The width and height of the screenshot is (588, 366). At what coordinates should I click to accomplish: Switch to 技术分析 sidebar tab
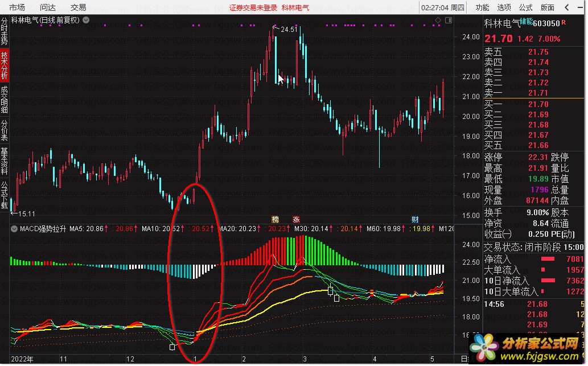click(4, 65)
